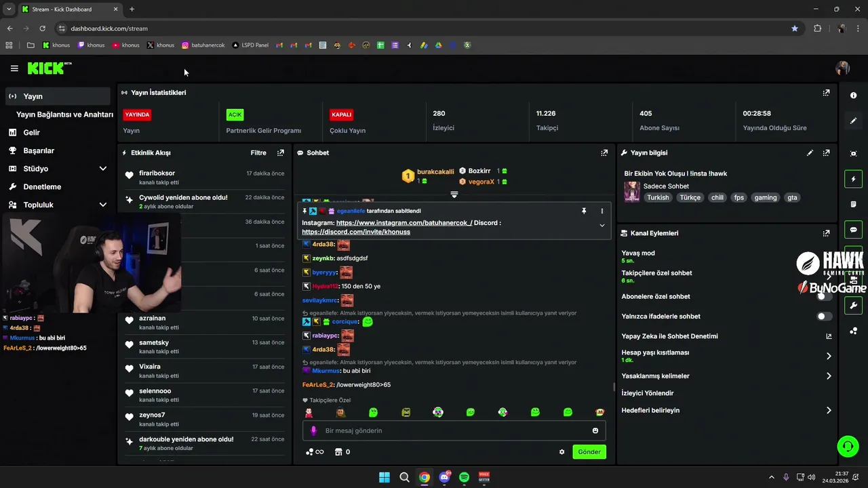This screenshot has height=488, width=868.
Task: Click the pencil icon in right sidebar
Action: [x=853, y=121]
